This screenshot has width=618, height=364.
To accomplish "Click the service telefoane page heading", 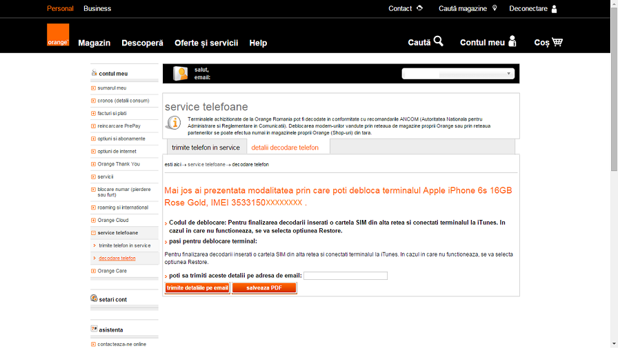I will tap(206, 107).
